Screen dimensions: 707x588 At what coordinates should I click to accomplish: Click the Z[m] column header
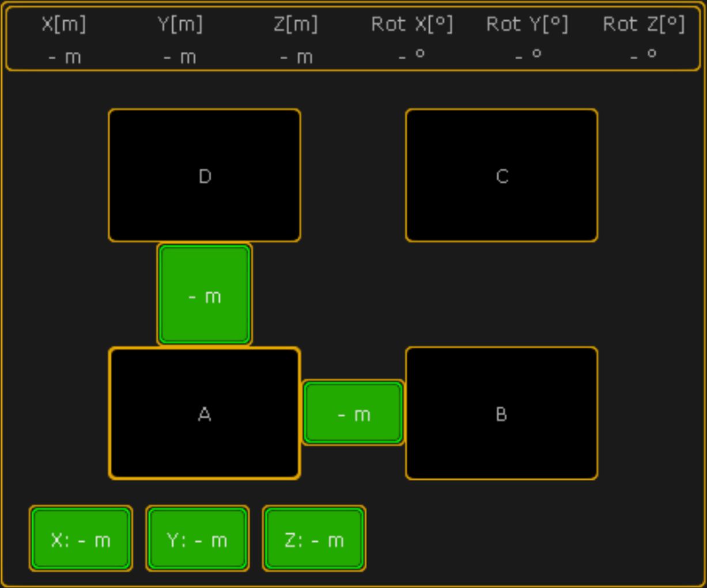(296, 24)
